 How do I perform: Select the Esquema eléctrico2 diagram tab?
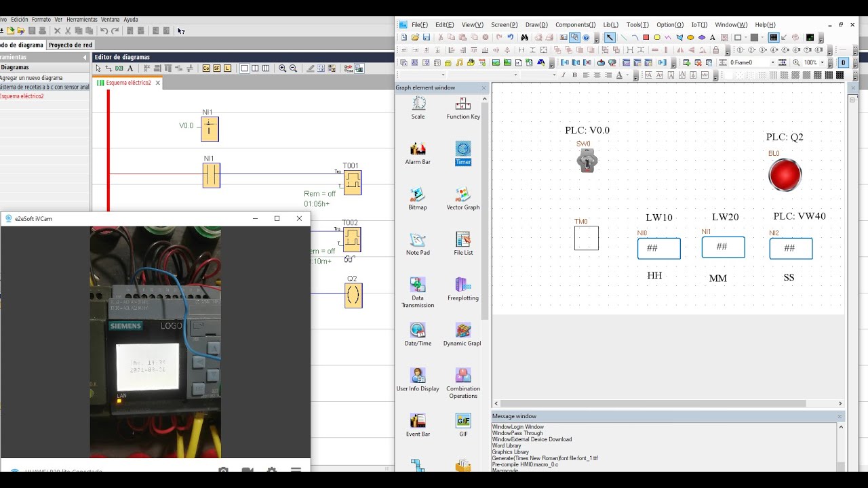tap(128, 83)
